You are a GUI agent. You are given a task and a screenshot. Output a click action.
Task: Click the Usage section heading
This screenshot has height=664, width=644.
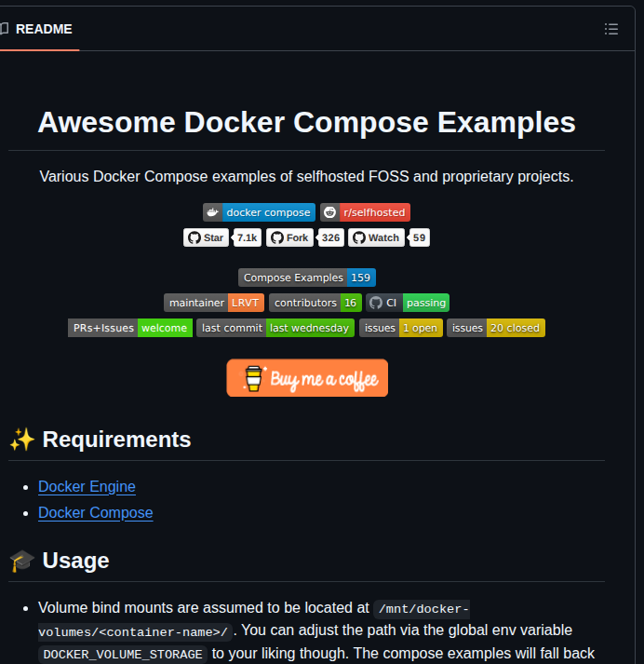point(75,561)
